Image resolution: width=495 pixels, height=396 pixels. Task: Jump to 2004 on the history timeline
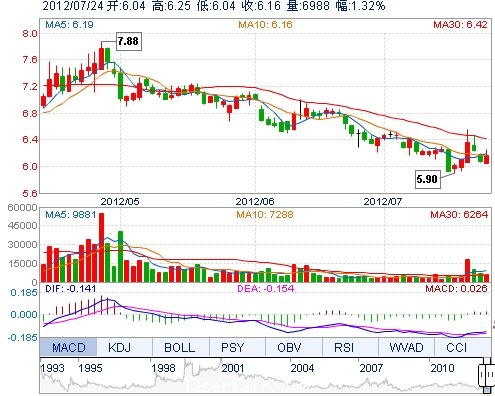click(302, 368)
